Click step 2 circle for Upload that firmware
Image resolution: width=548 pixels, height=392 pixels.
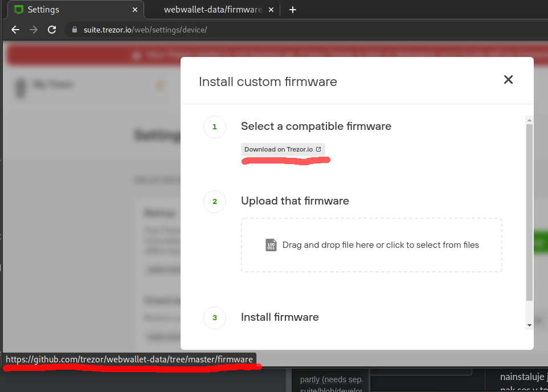[214, 201]
